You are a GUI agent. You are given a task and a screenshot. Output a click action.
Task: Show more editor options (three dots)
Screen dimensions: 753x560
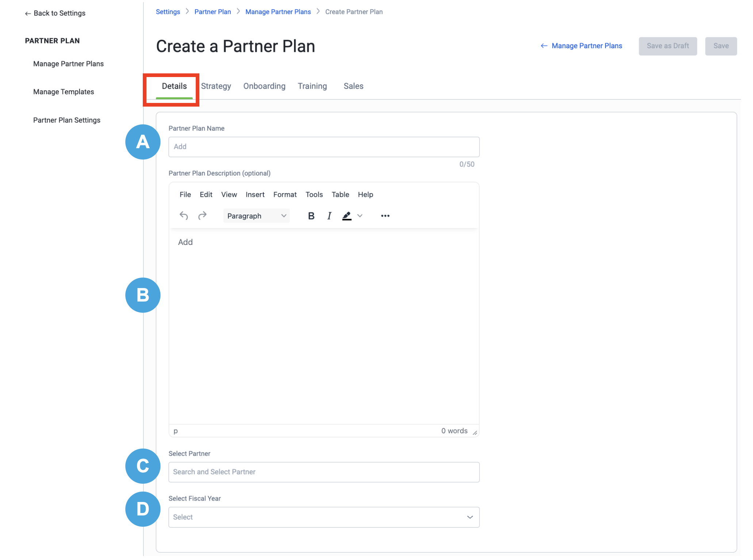pos(385,216)
